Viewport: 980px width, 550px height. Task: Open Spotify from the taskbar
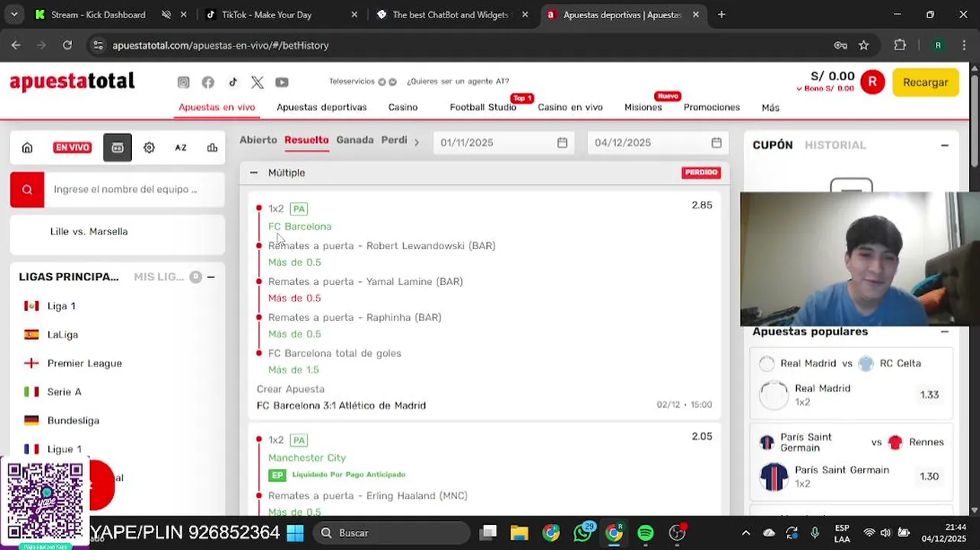click(x=646, y=532)
